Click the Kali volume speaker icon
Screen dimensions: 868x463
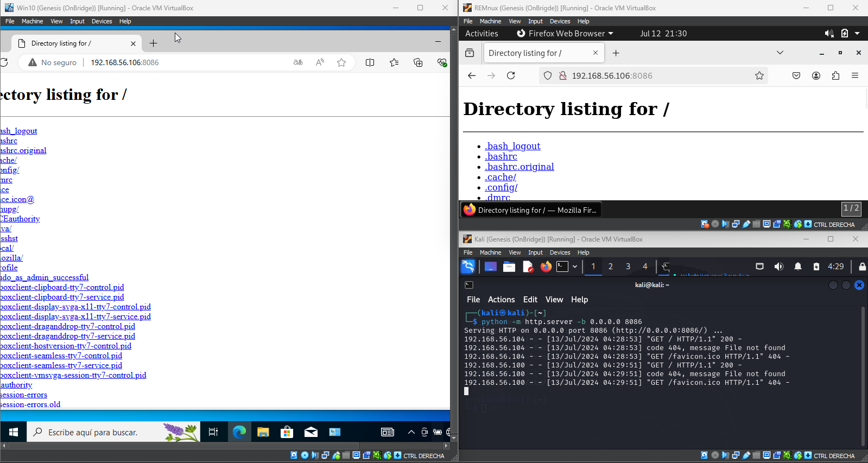(778, 267)
